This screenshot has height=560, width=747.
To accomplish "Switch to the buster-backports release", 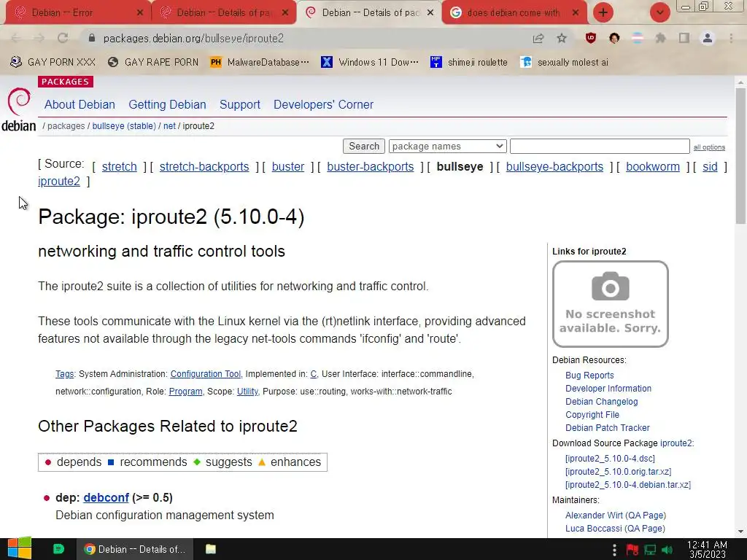I will coord(370,166).
